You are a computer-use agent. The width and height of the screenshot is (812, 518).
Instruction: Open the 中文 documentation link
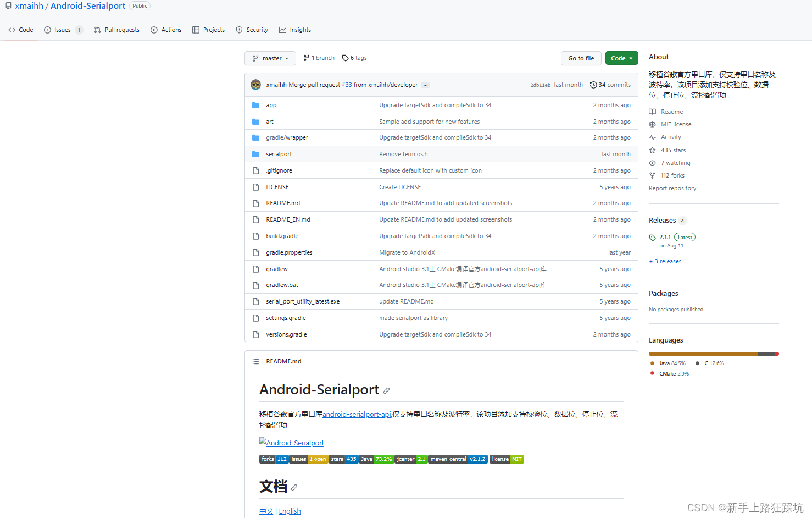266,511
